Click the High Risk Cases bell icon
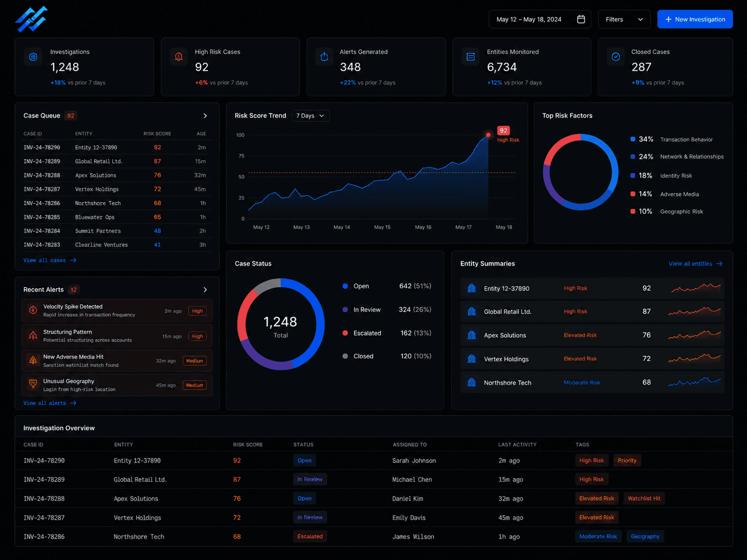The width and height of the screenshot is (747, 560). pos(178,57)
